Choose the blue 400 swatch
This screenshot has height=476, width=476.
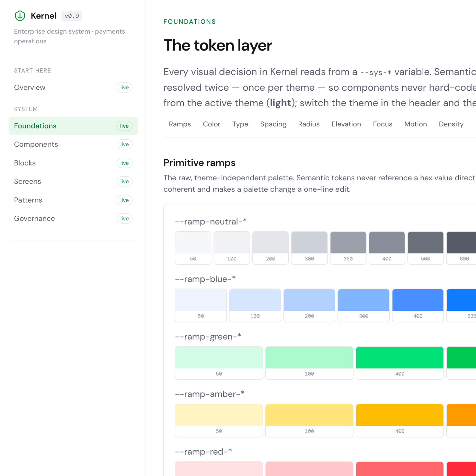418,305
